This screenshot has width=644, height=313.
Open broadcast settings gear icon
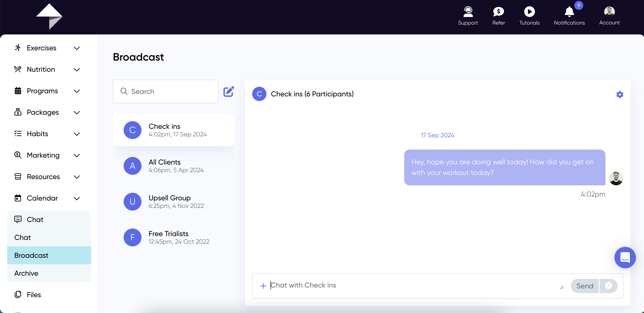pos(620,94)
